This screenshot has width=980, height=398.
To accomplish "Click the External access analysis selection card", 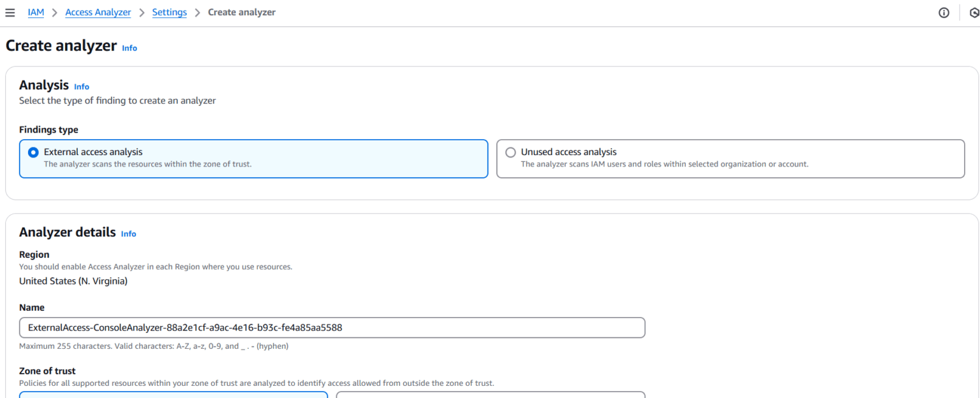I will [253, 158].
